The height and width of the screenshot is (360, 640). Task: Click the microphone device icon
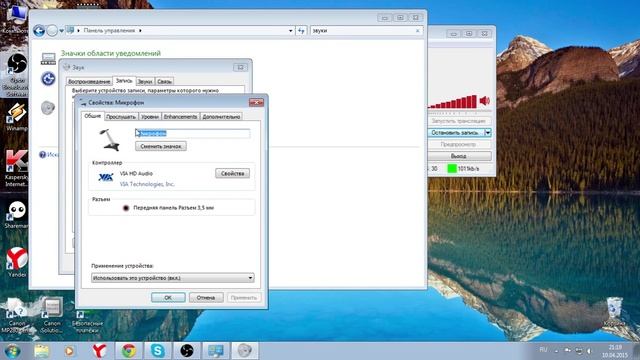(x=109, y=140)
